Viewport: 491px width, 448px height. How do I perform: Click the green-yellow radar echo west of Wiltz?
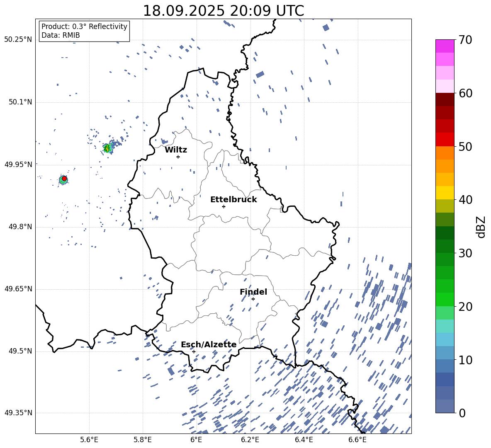click(x=107, y=148)
